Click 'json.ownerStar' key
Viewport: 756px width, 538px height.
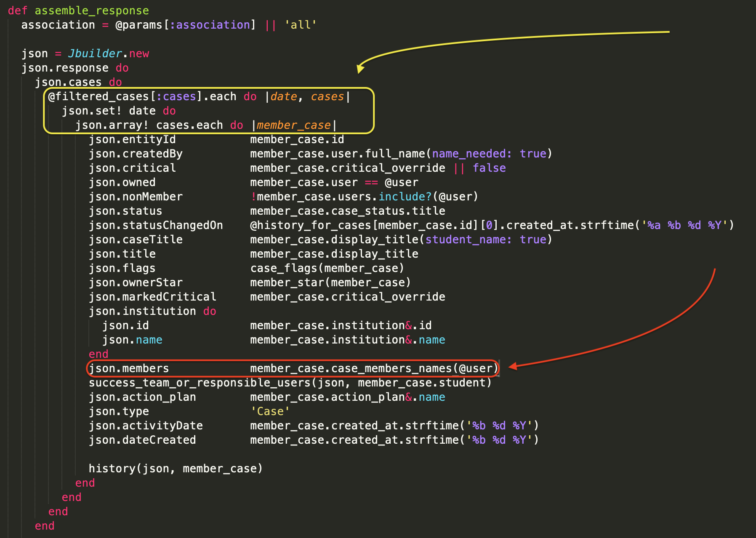coord(136,282)
